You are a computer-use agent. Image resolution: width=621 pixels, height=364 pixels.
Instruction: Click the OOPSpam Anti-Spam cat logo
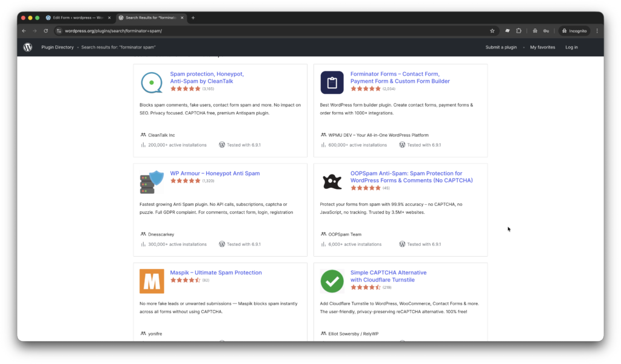(332, 181)
